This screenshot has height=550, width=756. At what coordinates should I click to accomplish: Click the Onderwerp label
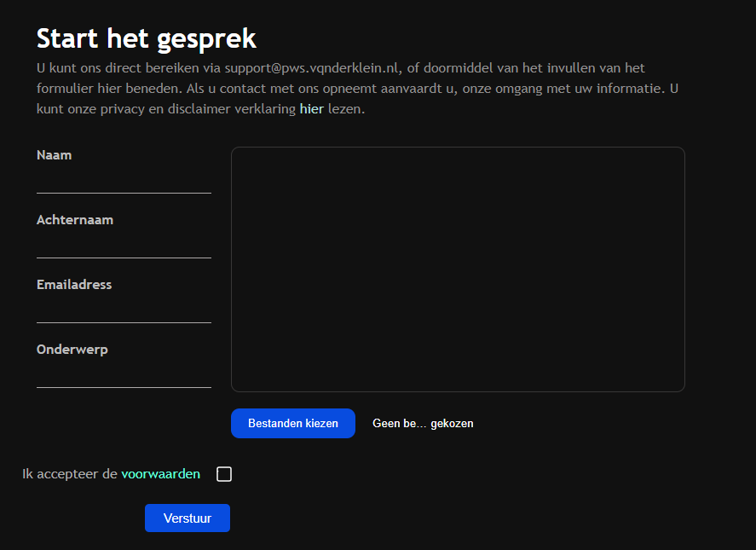pyautogui.click(x=72, y=350)
